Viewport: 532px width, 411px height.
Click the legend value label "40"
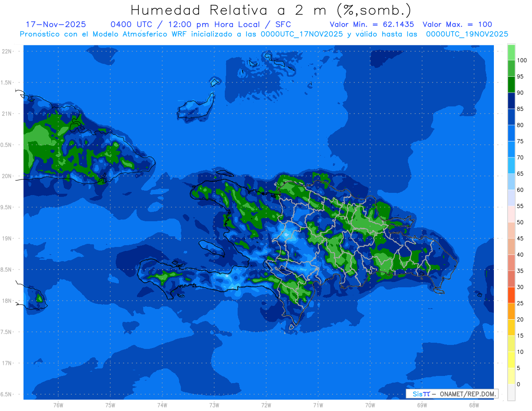click(520, 254)
